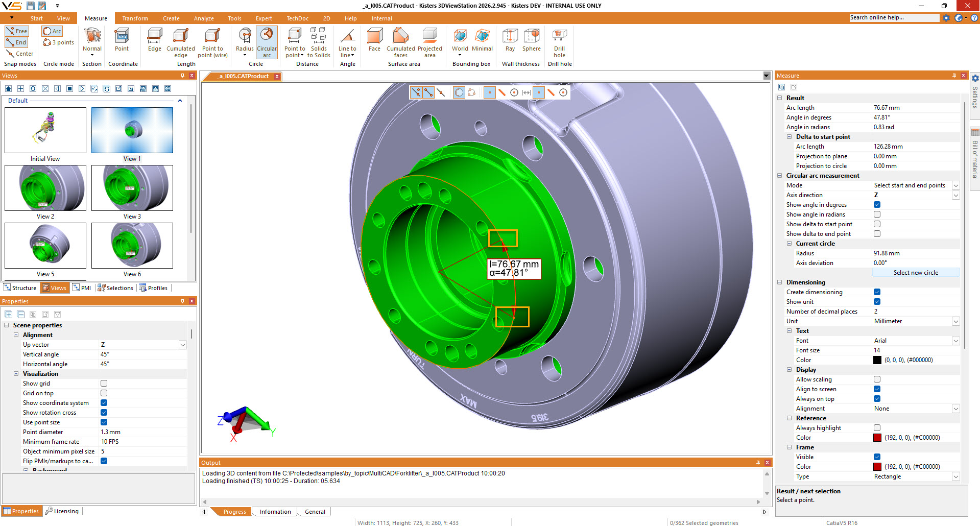Open the Licensing tab button

[62, 511]
